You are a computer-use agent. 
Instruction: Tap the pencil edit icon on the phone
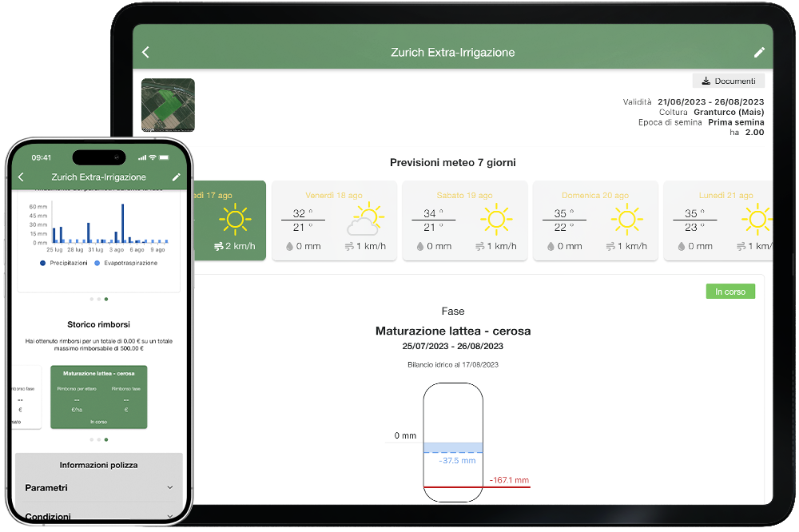(177, 177)
